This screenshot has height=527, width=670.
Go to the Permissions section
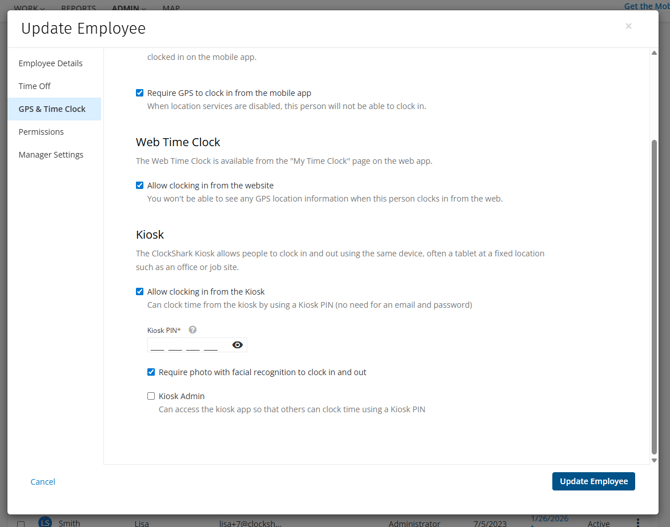(x=41, y=132)
